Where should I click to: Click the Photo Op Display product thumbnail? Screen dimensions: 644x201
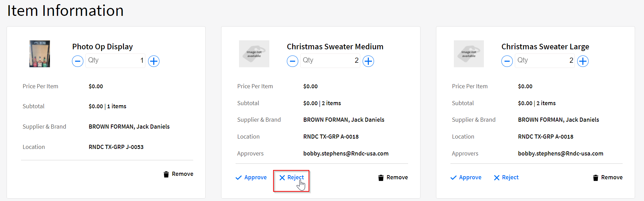(x=39, y=54)
